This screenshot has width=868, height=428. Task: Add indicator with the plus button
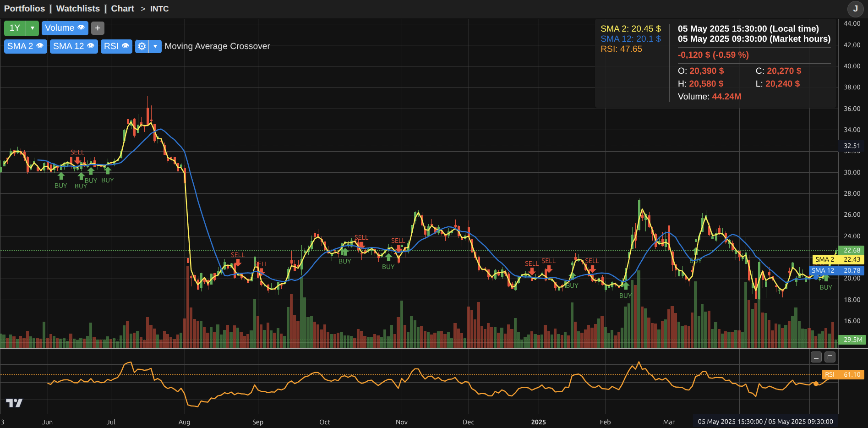click(98, 28)
